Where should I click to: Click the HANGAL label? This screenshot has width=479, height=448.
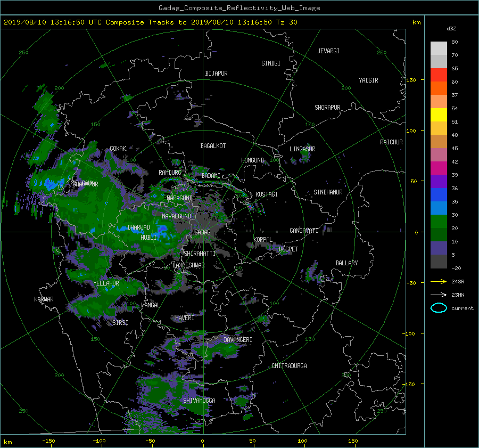(150, 305)
